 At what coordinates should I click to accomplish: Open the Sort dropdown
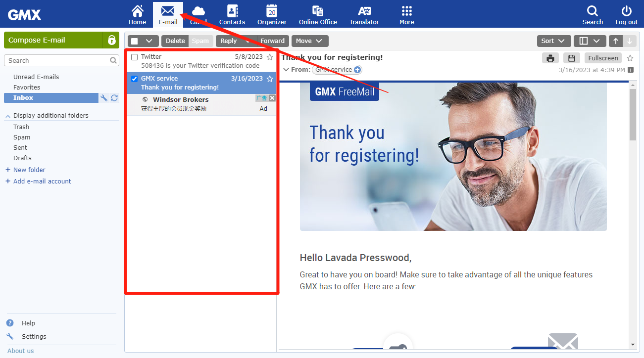553,41
